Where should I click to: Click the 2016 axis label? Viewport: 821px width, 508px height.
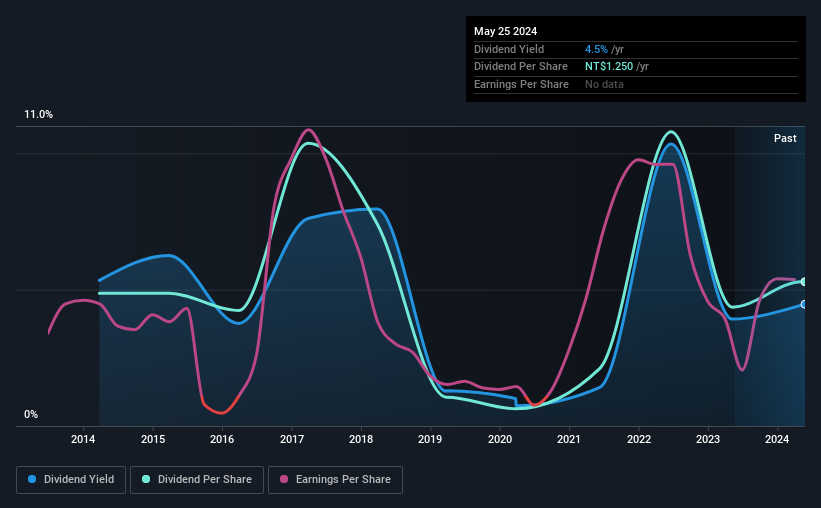[222, 439]
